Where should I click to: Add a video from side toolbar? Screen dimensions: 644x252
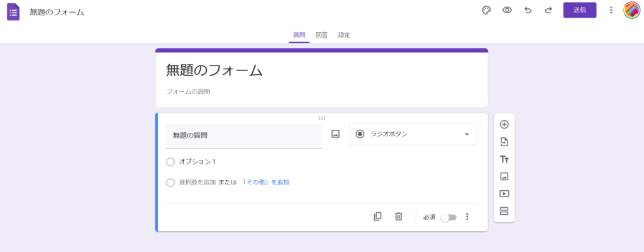point(504,194)
